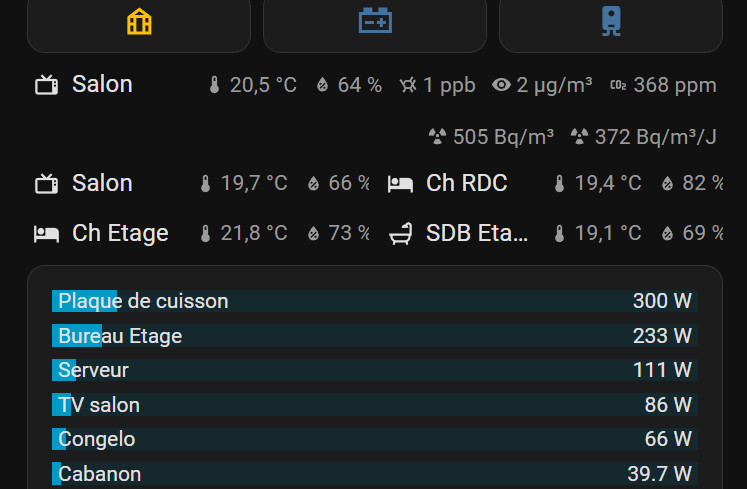This screenshot has width=747, height=489.
Task: Open the battery icon card
Action: click(x=375, y=22)
